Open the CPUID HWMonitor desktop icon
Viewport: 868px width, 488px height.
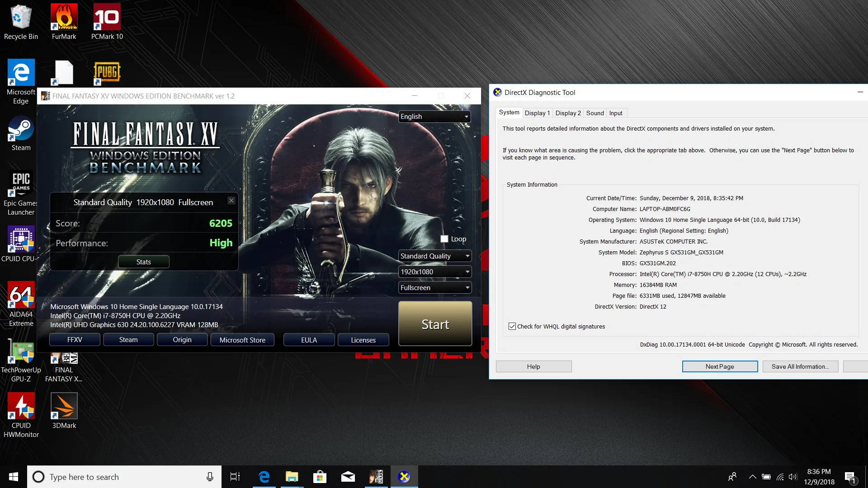point(21,415)
